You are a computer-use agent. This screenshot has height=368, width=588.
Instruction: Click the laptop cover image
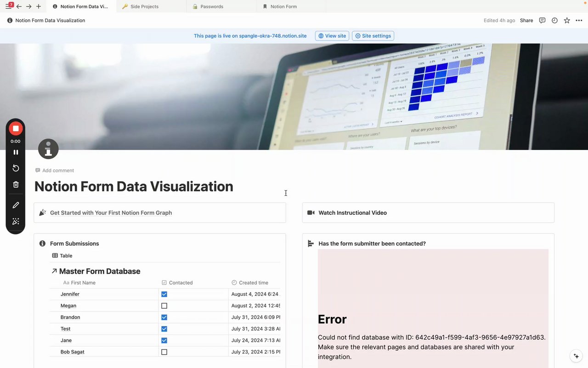coord(294,97)
